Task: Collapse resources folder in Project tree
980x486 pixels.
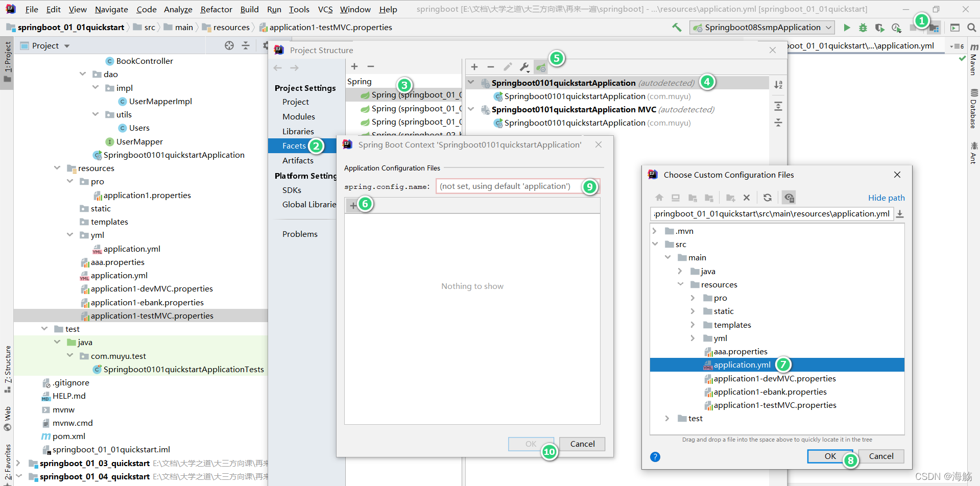Action: click(57, 168)
